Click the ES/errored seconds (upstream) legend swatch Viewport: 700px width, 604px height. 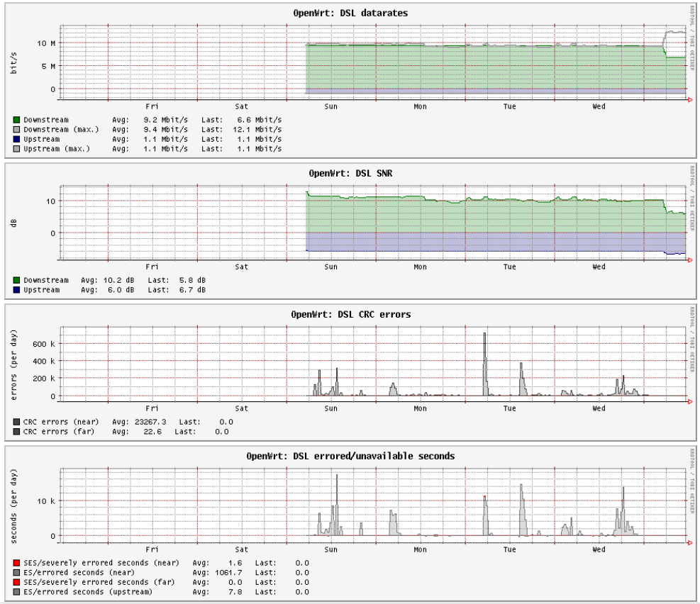pos(17,592)
